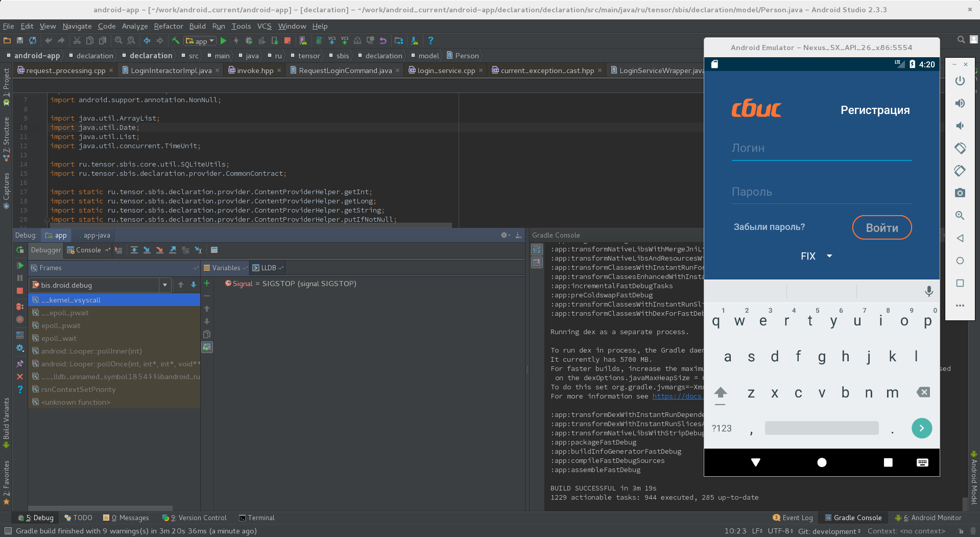The width and height of the screenshot is (980, 537).
Task: Open the emulator extended controls ellipsis
Action: [x=960, y=305]
